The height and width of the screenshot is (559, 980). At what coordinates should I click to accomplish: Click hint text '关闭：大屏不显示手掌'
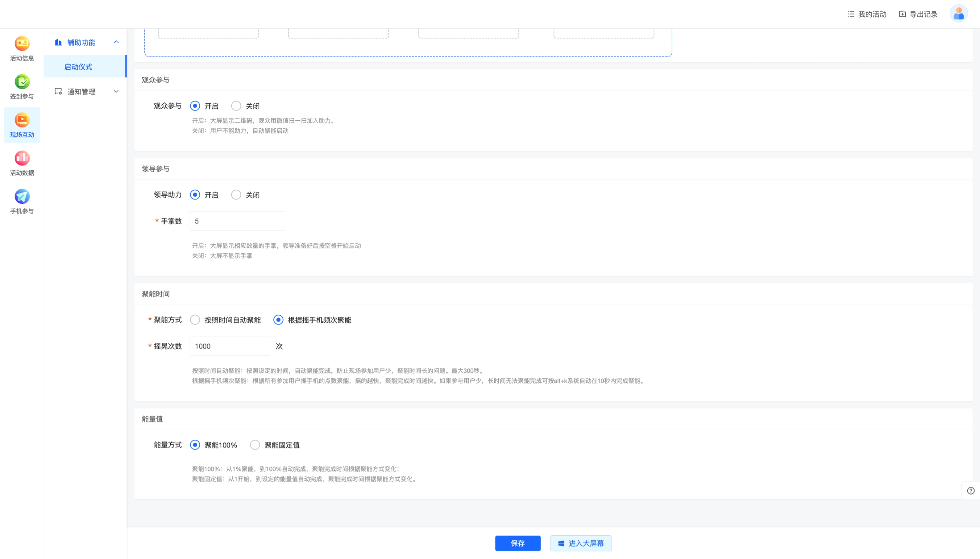[x=222, y=256]
